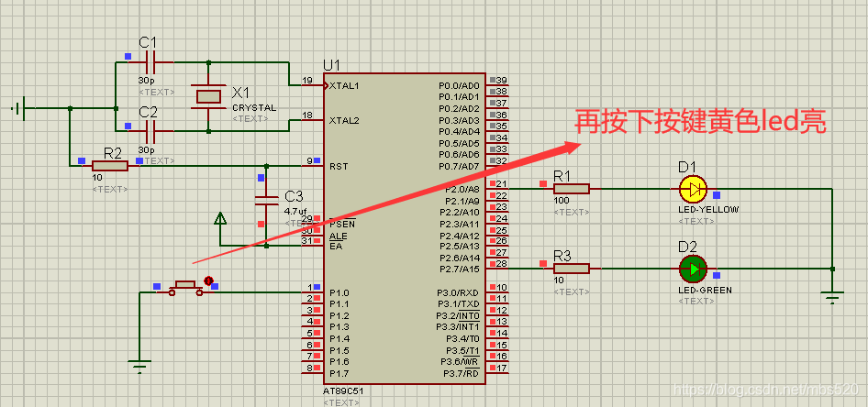Click the P3.7/RD pin label
Screen dimensions: 868x407
461,374
